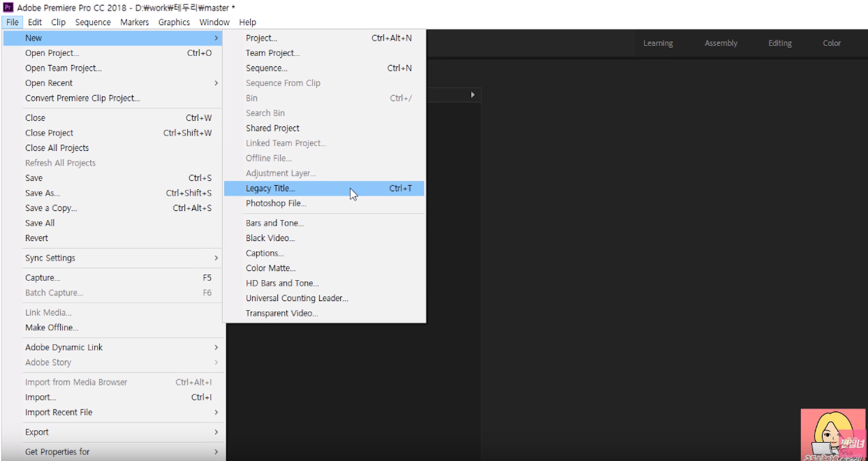Viewport: 868px width, 461px height.
Task: Choose New Project... in submenu
Action: (324, 38)
